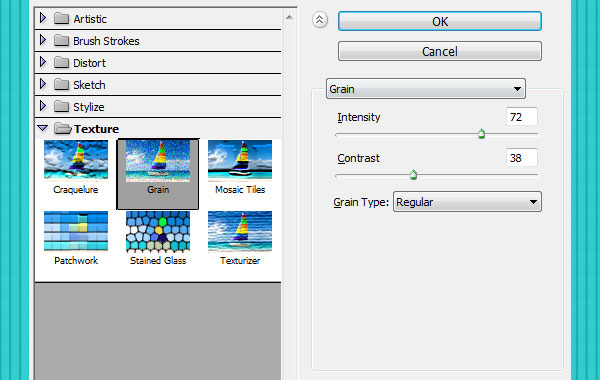Click the Distort folder label
The width and height of the screenshot is (600, 380).
89,63
